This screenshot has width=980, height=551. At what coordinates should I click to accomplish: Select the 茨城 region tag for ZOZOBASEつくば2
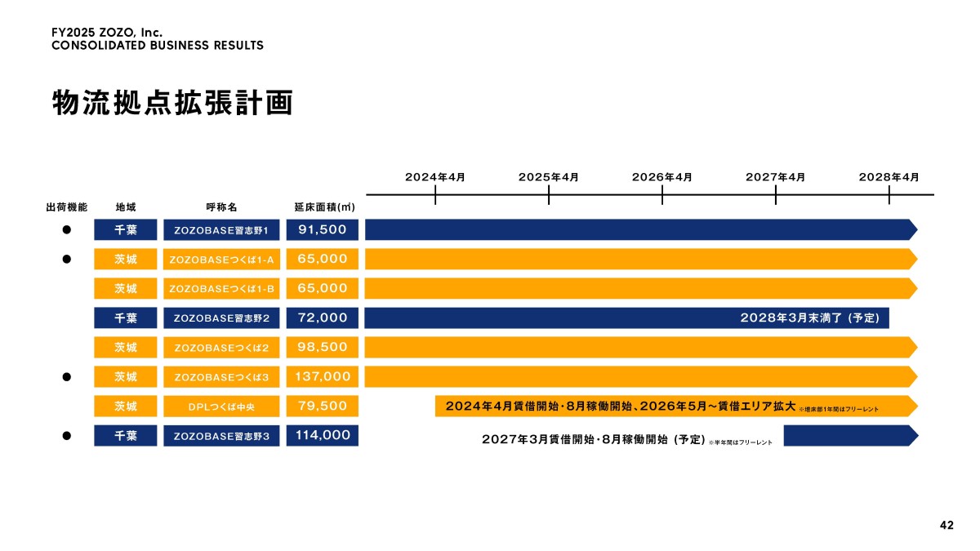[125, 348]
